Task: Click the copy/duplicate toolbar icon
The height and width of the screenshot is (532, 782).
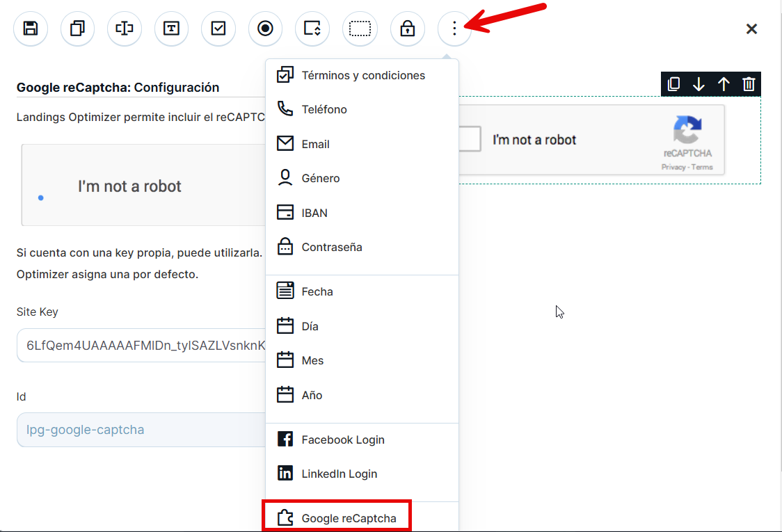Action: (x=77, y=29)
